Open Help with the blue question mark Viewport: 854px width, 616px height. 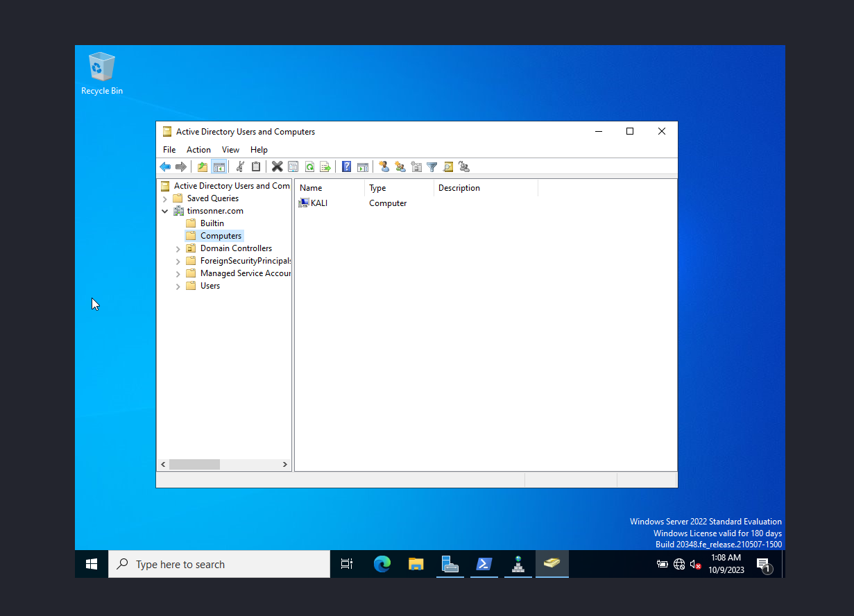pyautogui.click(x=346, y=166)
